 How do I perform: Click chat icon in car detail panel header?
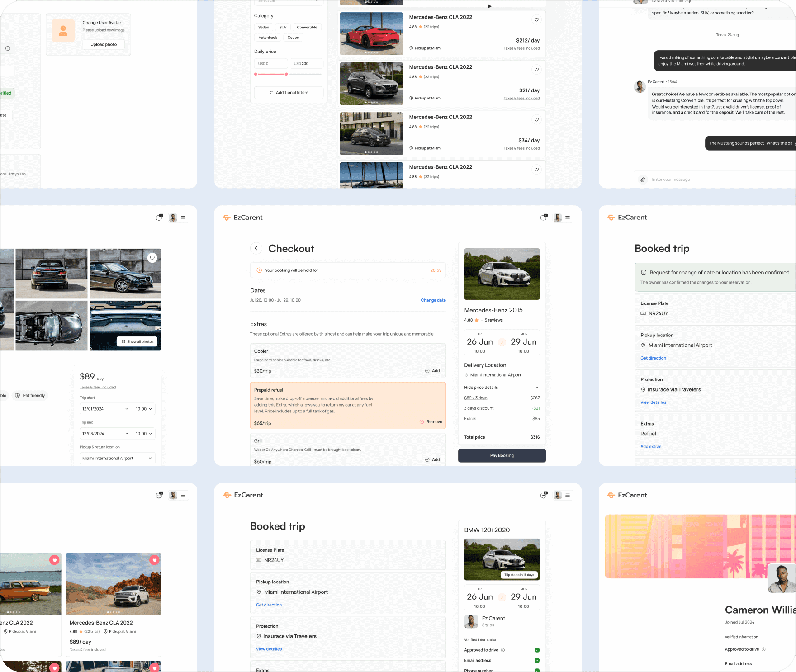(159, 218)
